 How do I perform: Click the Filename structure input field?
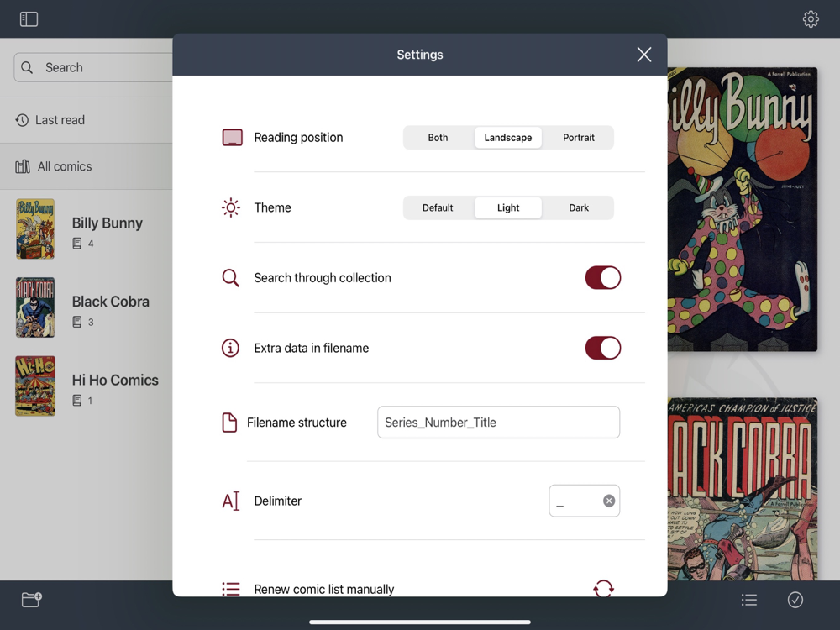pos(498,423)
